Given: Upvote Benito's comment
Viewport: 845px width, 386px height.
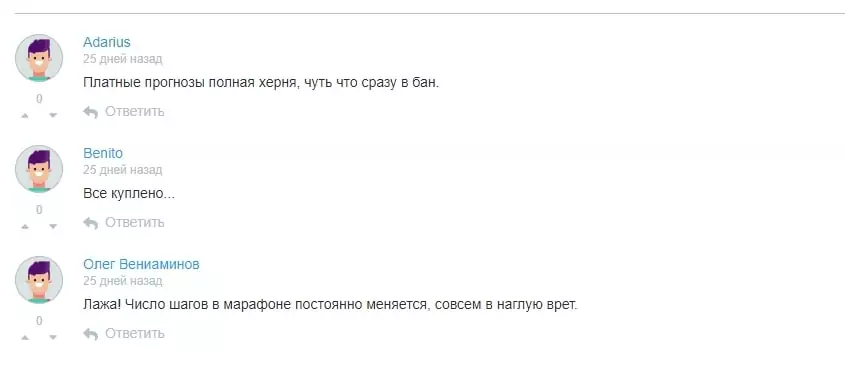Looking at the screenshot, I should coord(25,227).
